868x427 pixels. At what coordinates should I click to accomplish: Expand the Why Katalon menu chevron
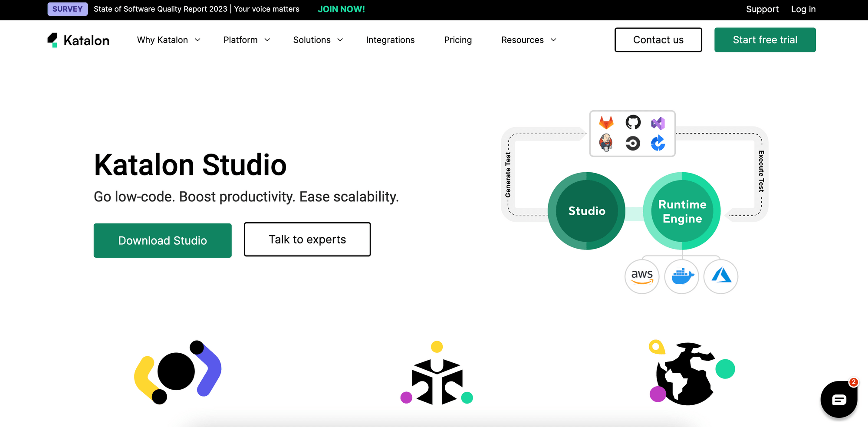(x=197, y=40)
